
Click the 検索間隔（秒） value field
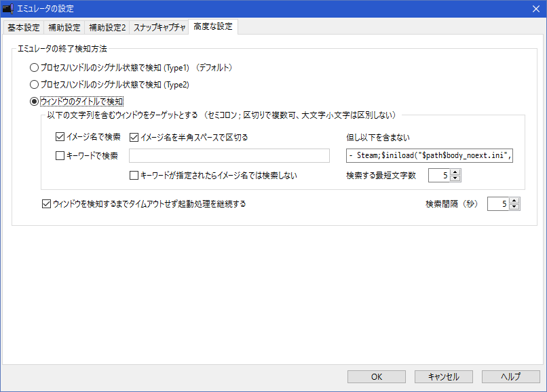click(498, 203)
